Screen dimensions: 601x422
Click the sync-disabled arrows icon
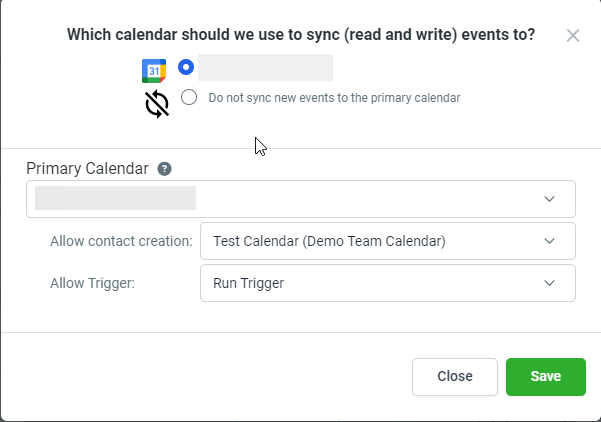click(157, 104)
